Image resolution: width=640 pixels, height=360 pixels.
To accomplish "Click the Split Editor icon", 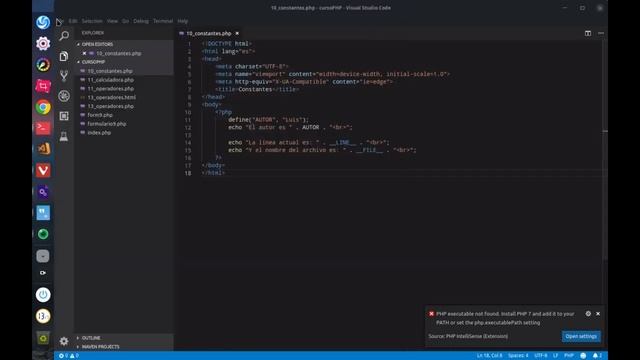I will 588,33.
